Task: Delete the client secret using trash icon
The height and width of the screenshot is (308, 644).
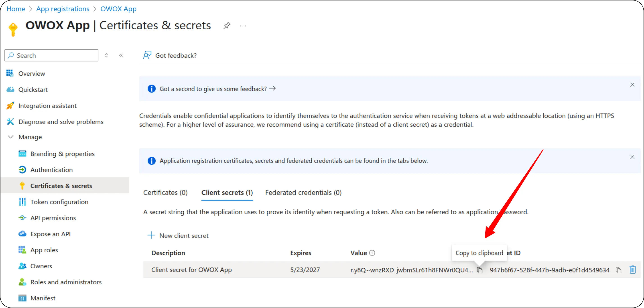Action: tap(633, 270)
